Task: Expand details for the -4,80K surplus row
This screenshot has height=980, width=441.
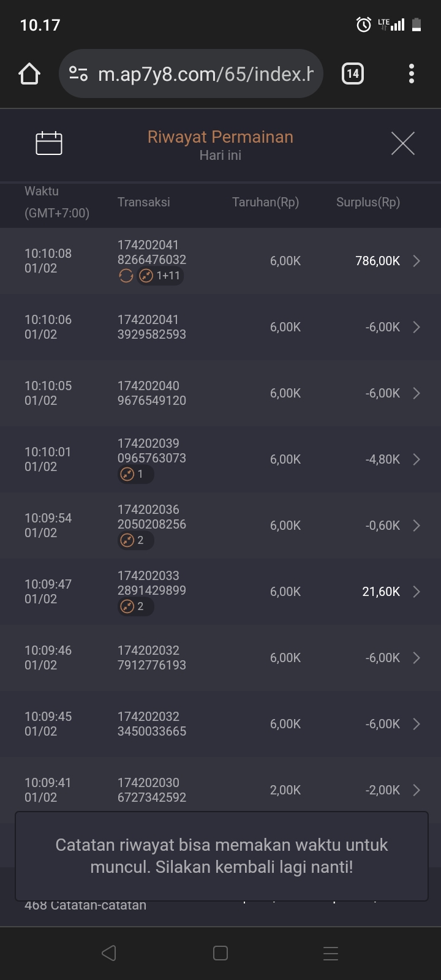Action: pyautogui.click(x=417, y=459)
